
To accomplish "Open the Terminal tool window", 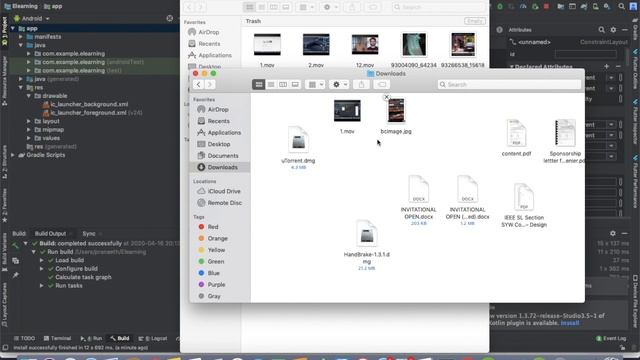I will [57, 338].
